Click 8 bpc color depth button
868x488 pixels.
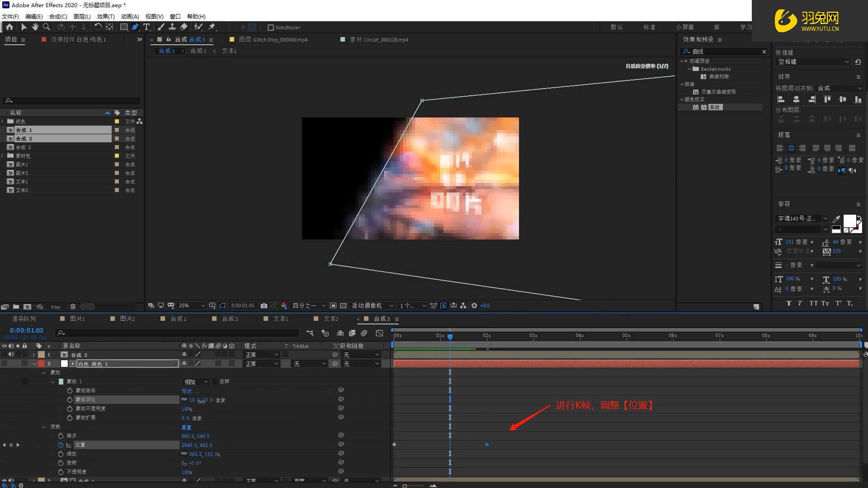point(56,307)
